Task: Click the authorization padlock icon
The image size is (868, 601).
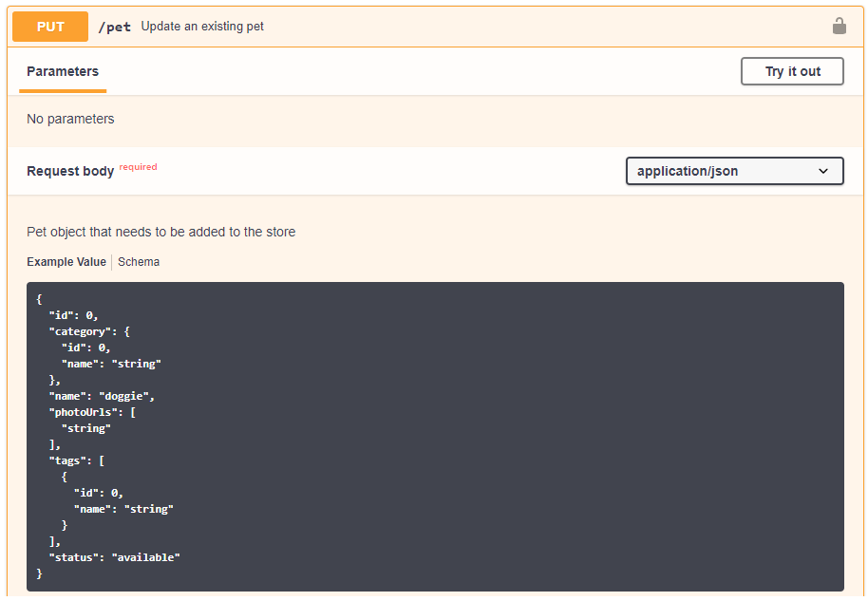Action: click(x=840, y=26)
